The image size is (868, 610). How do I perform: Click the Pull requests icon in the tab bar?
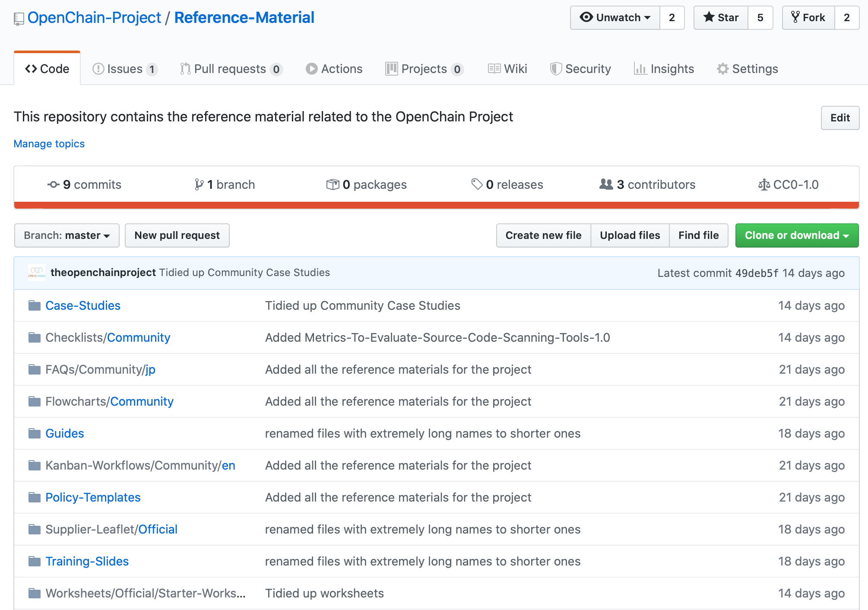click(x=185, y=69)
